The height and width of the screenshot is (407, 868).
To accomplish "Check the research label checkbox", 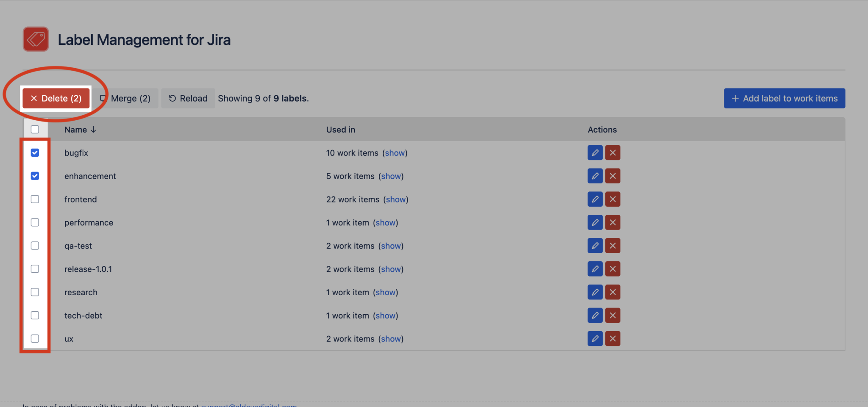I will tap(35, 292).
